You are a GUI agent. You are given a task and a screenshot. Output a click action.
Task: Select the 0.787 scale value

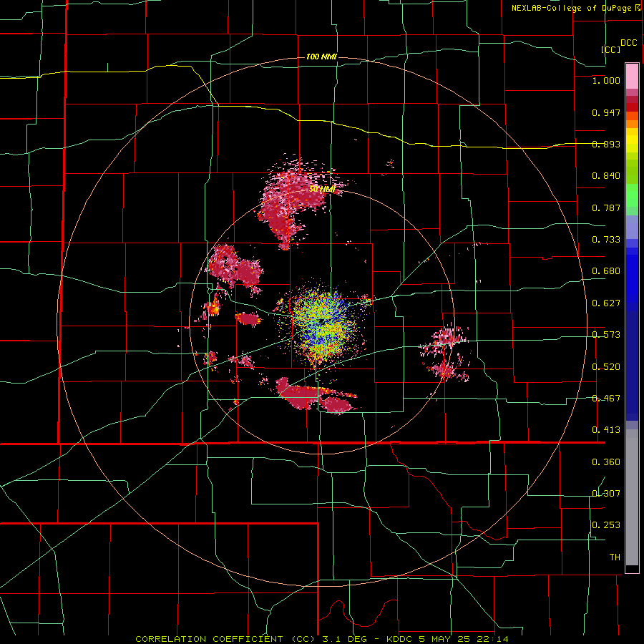pos(606,208)
